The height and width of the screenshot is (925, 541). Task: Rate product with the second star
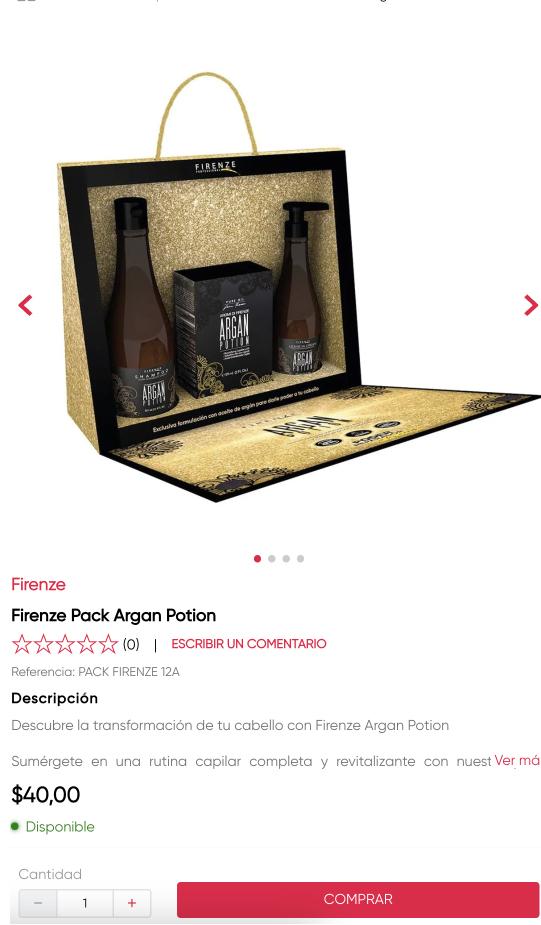(x=44, y=644)
